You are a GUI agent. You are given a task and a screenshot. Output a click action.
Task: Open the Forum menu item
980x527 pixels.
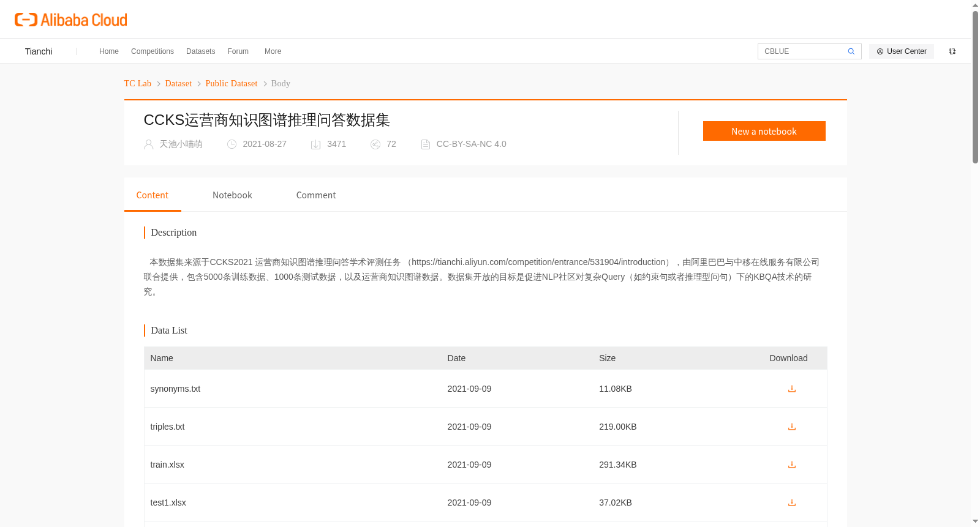click(238, 51)
